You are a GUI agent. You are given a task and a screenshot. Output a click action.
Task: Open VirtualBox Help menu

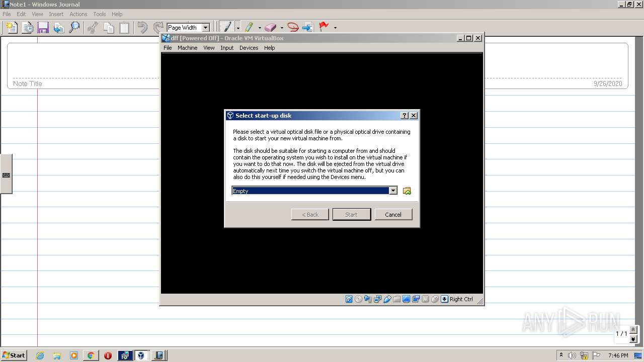coord(270,48)
